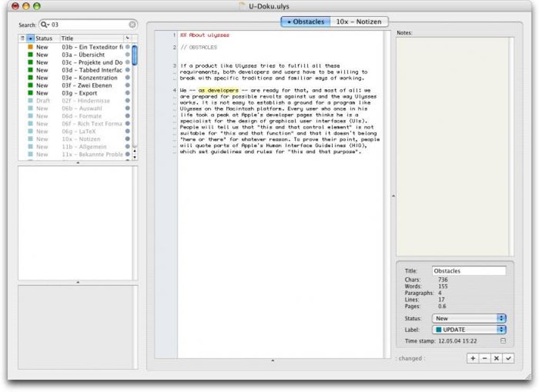Select document 03c – Projekte und Do
The width and height of the screenshot is (539, 392).
tap(75, 62)
